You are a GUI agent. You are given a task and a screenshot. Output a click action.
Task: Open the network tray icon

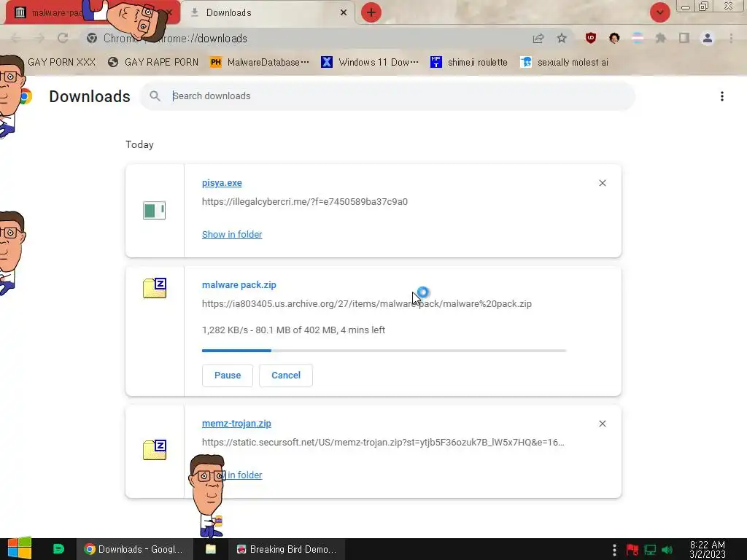(x=650, y=550)
